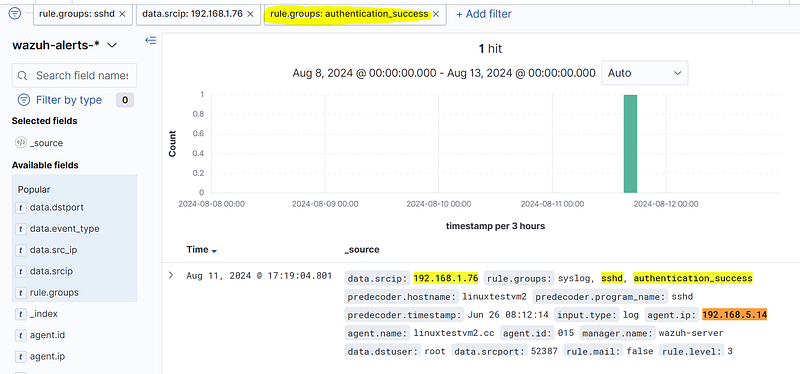Remove the data.srcip: 192.168.1.76 filter
The height and width of the screenshot is (374, 800).
(250, 14)
